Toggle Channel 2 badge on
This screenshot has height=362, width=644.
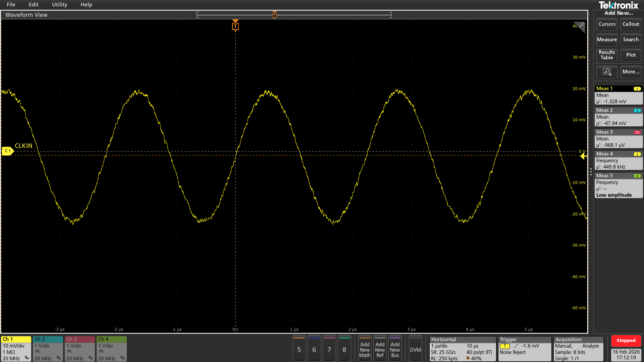tap(48, 349)
